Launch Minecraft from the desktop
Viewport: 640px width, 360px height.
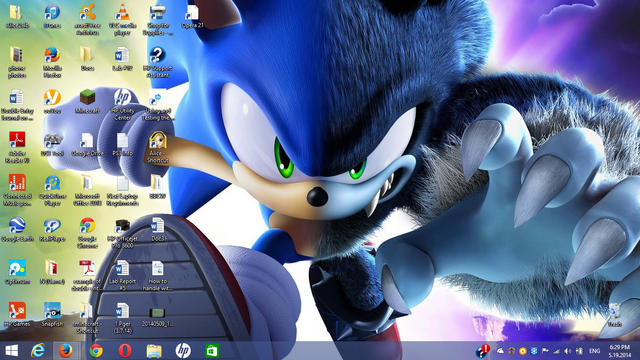click(x=87, y=102)
